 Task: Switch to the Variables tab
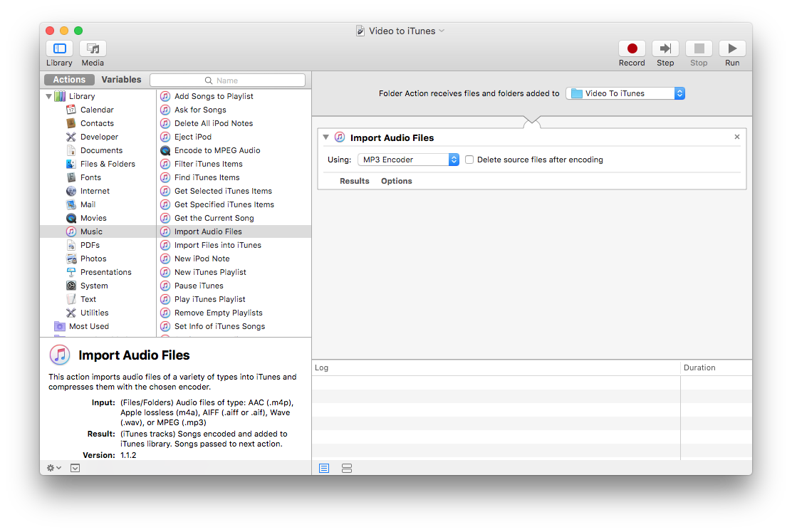click(121, 80)
